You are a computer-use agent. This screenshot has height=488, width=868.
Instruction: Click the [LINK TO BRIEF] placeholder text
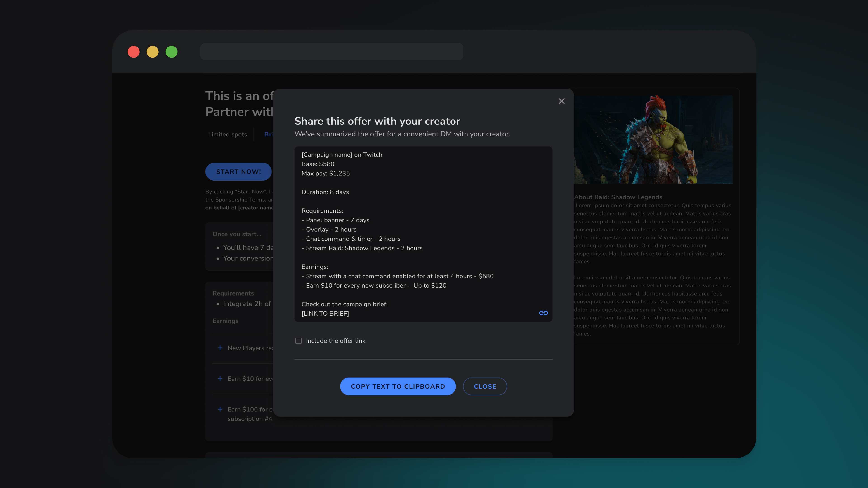[x=325, y=313]
